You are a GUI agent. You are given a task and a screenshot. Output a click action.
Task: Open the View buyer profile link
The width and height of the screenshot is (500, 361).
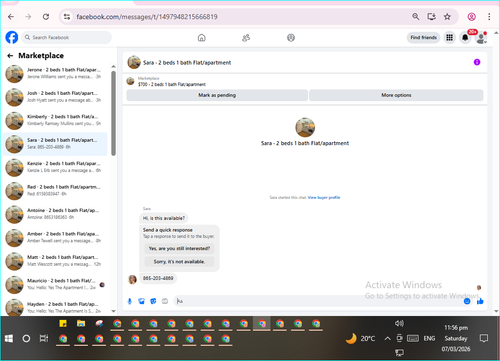324,197
